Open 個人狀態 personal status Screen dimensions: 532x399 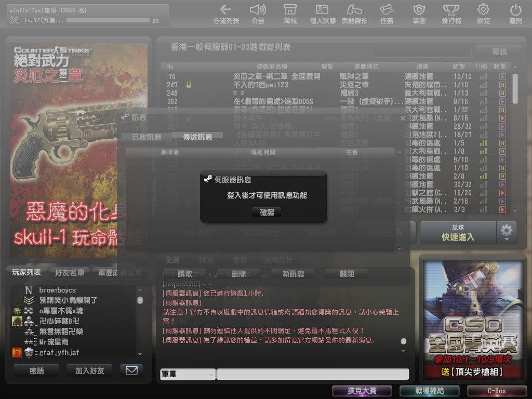click(x=322, y=14)
